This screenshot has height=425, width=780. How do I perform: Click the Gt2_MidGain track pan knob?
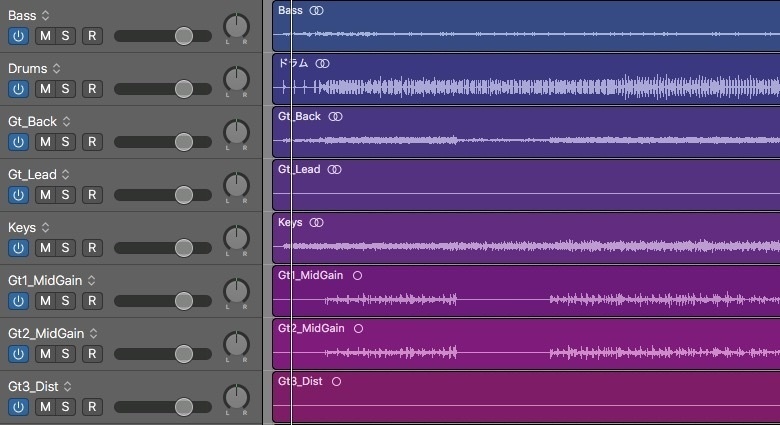point(236,344)
